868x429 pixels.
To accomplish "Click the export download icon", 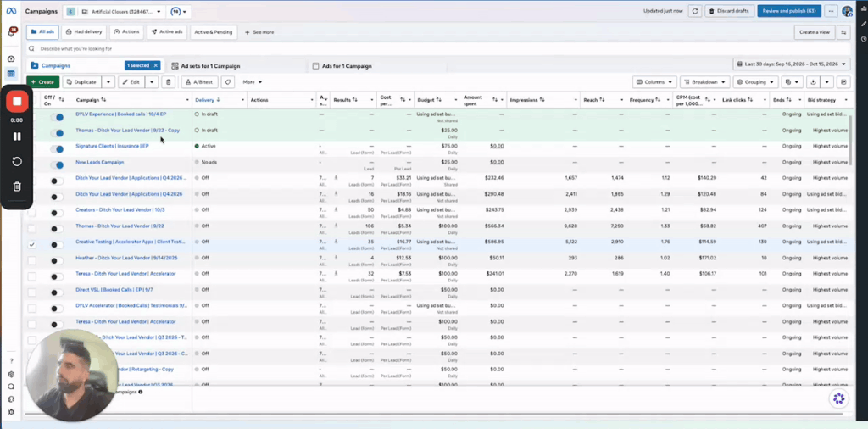I will (813, 82).
